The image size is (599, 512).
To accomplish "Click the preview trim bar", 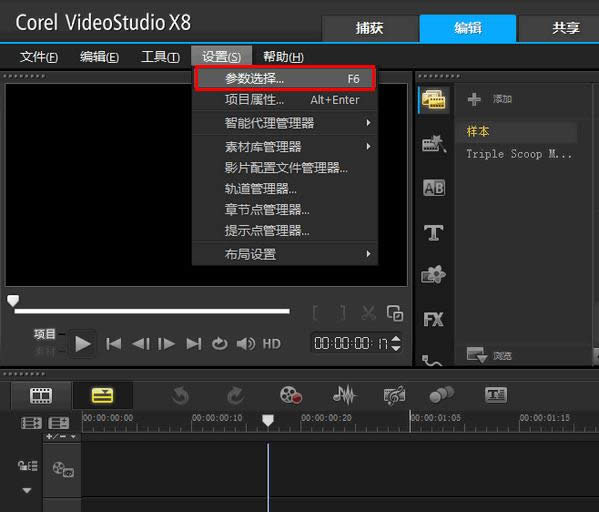I will click(152, 311).
